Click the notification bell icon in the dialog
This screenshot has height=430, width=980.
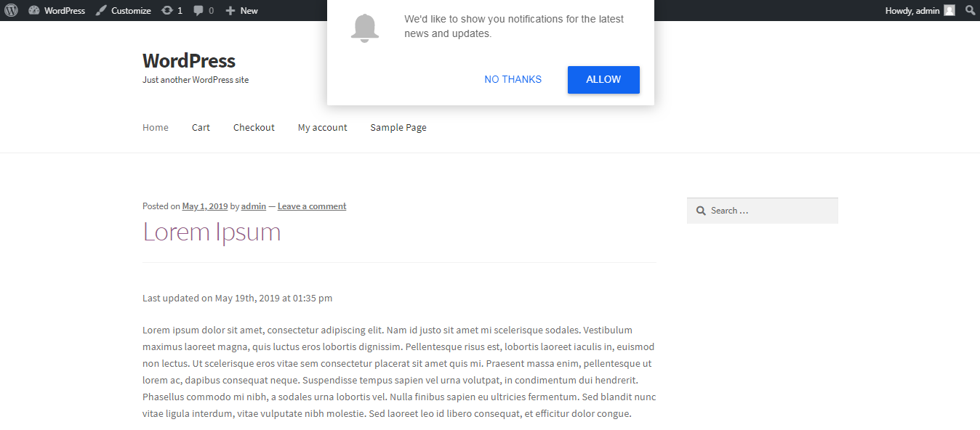[364, 28]
